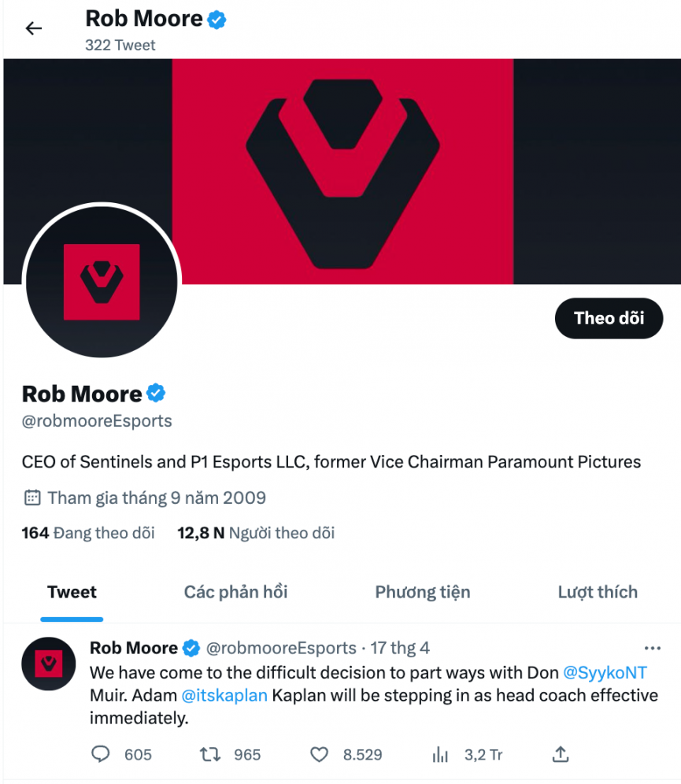Click the red Sentinels banner image

point(342,157)
